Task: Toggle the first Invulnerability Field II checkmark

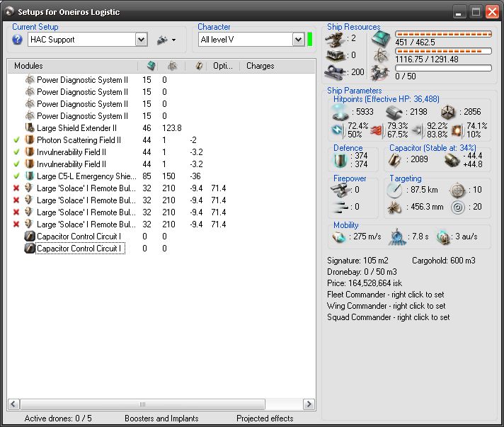Action: pos(16,152)
